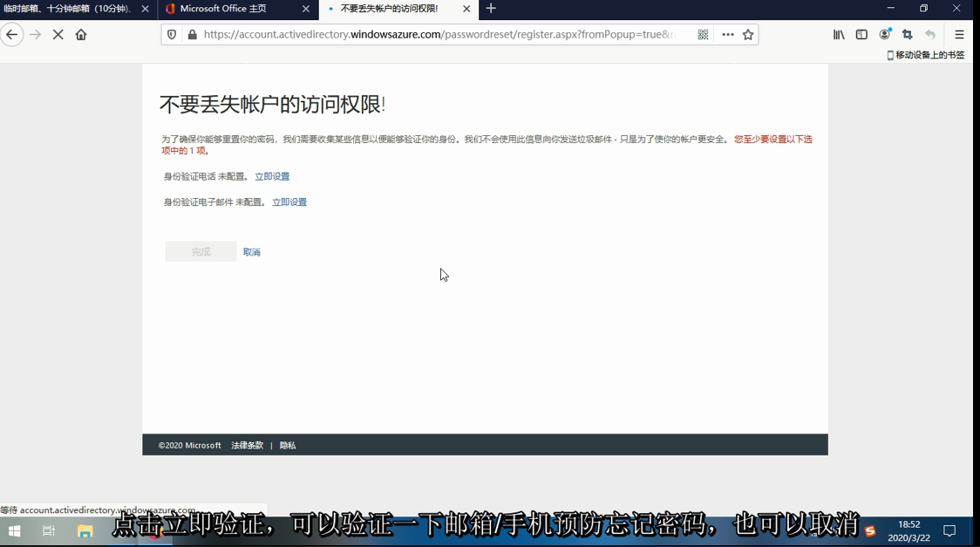This screenshot has height=547, width=980.
Task: Select the 不要丢失帐户的访问权限 tab
Action: 389,9
